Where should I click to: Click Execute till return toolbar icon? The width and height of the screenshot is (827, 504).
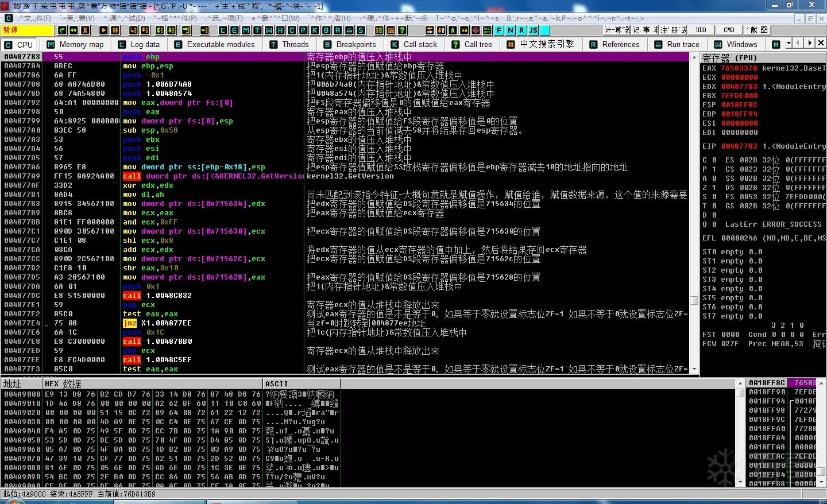(x=187, y=30)
